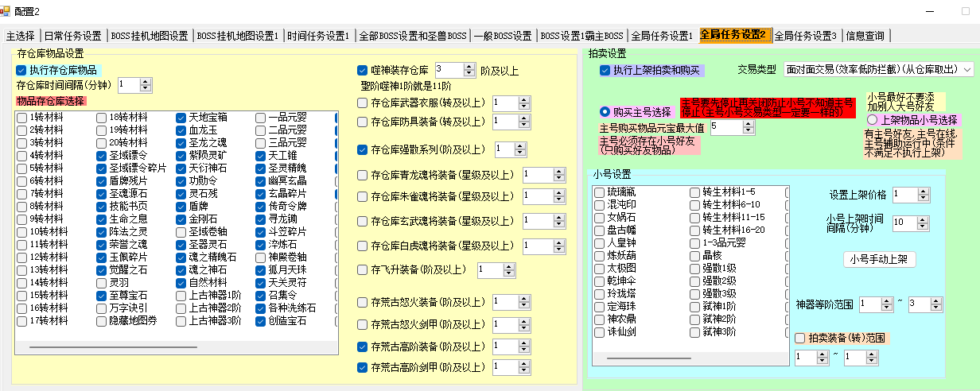Check 转生材料1-5 item
Screen dimensions: 980x391
point(694,192)
